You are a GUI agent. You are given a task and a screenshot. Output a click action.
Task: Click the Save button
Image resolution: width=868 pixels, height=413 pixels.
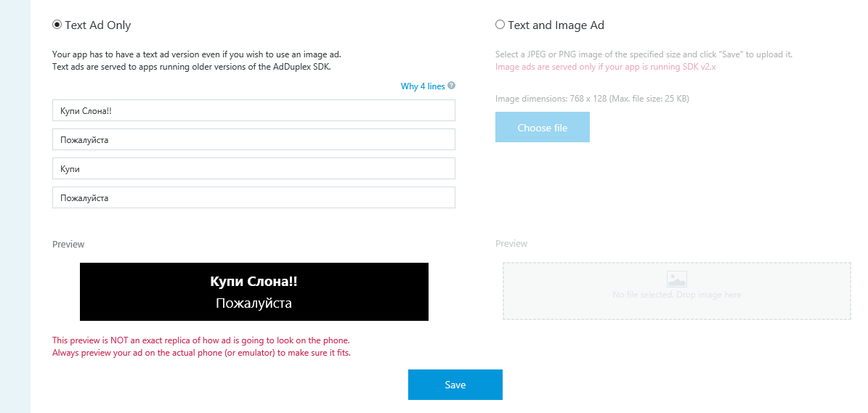[x=455, y=385]
